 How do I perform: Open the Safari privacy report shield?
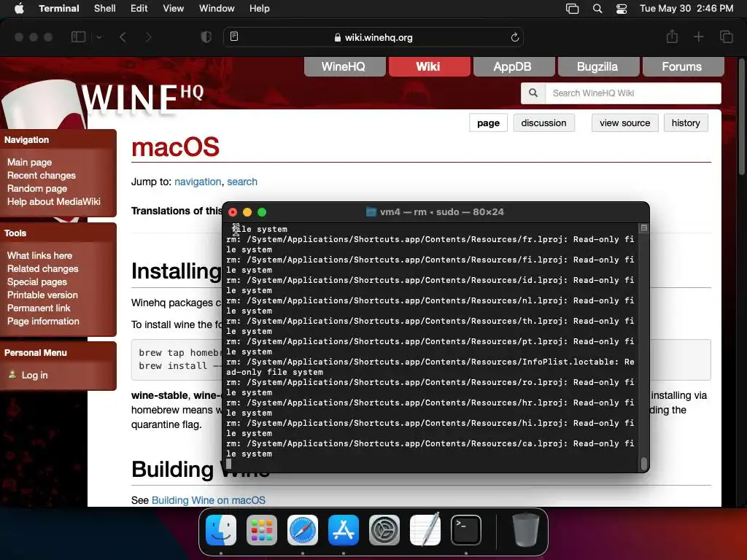pos(206,37)
